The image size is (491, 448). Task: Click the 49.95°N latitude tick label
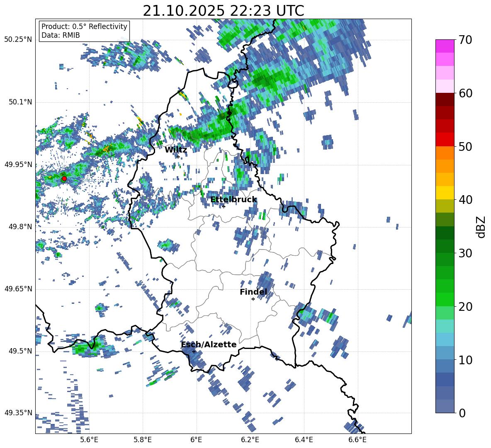[x=18, y=165]
